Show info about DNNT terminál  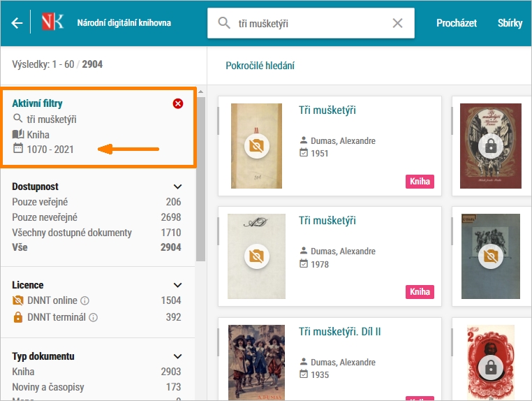[x=93, y=317]
